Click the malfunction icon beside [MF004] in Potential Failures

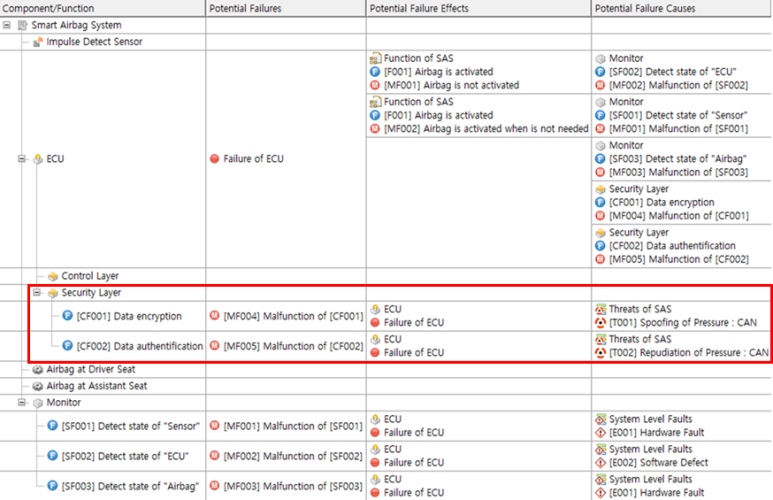pos(214,316)
